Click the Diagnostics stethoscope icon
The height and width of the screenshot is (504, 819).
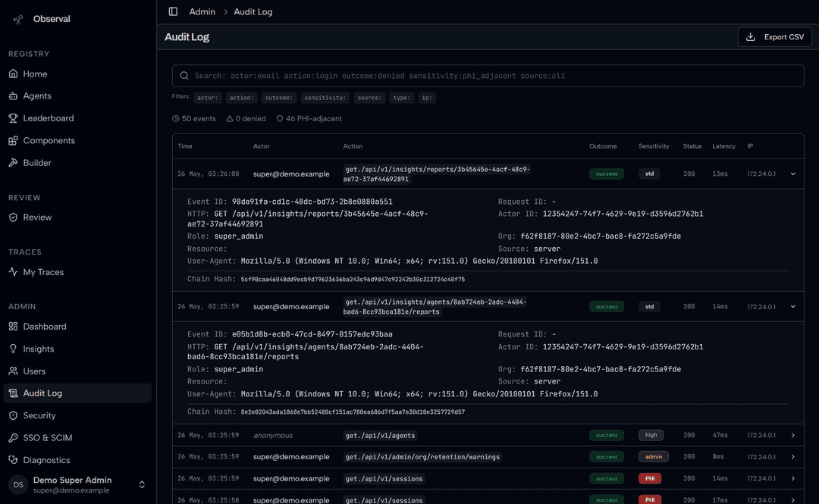13,460
